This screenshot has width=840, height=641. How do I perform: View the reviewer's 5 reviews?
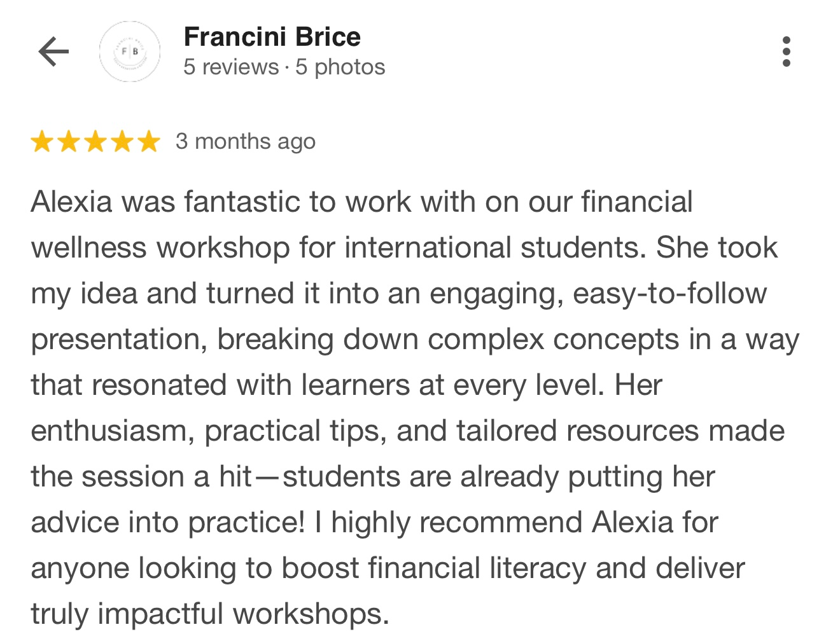point(231,67)
